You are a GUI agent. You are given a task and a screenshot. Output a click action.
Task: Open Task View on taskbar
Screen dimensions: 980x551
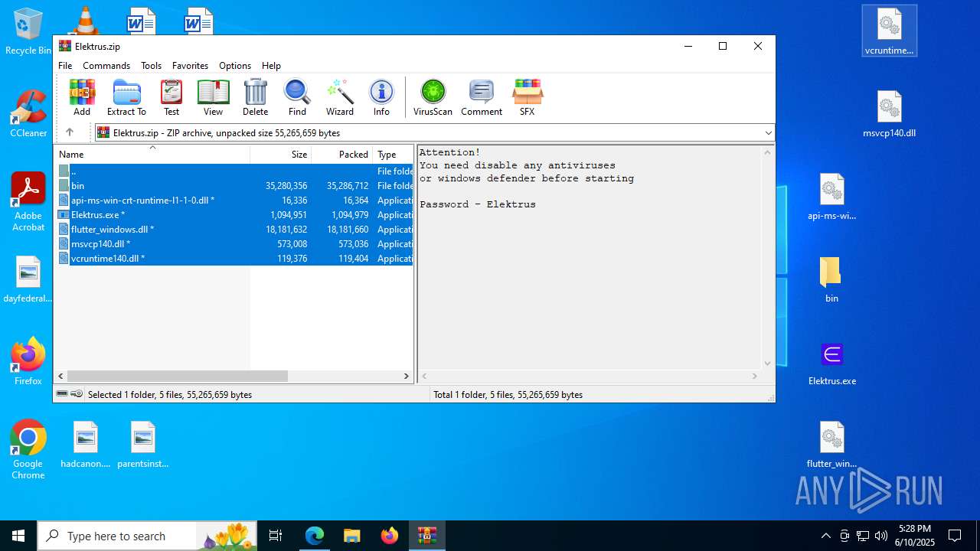tap(276, 536)
